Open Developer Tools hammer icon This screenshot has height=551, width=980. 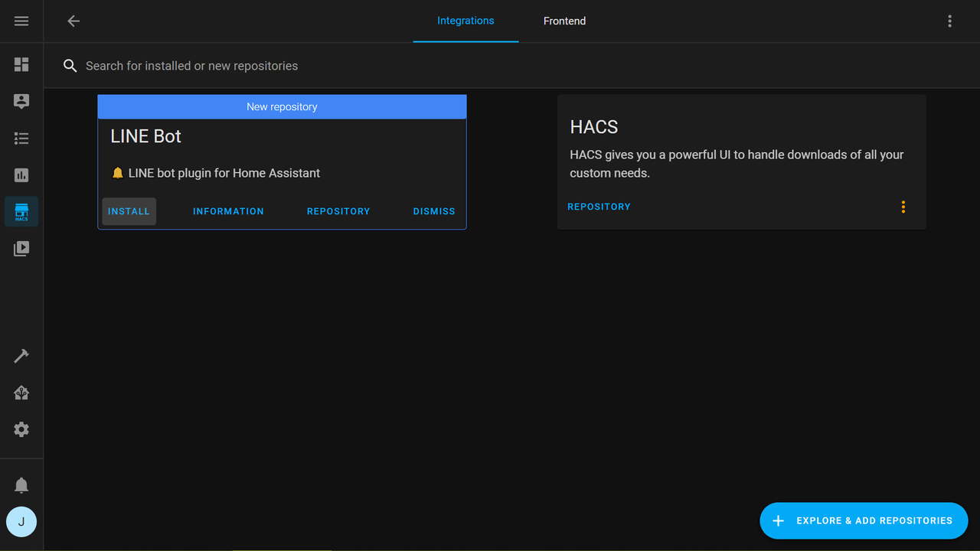21,356
